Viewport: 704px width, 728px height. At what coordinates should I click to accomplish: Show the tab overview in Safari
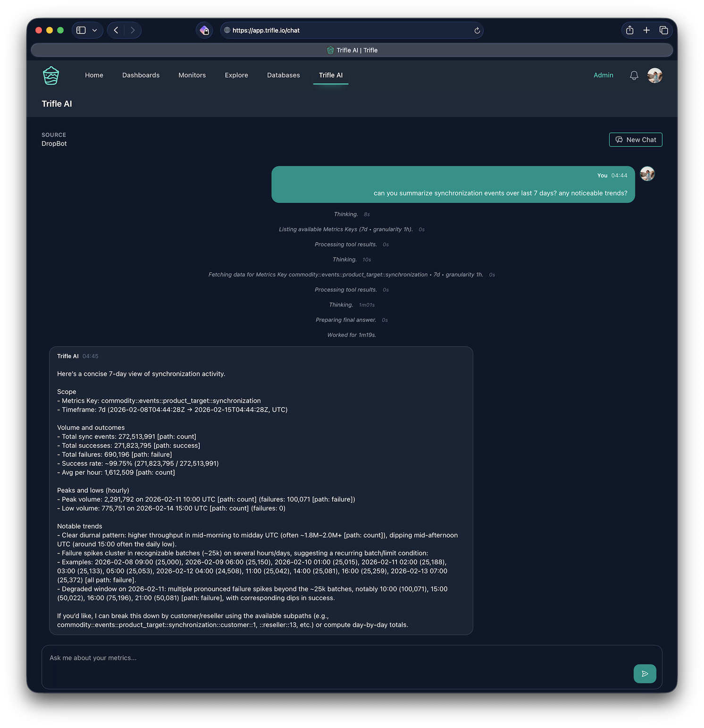click(664, 30)
